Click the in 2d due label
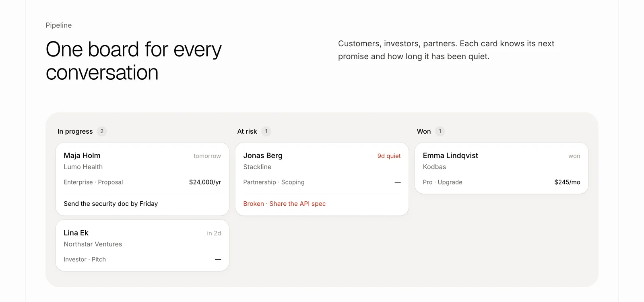 pyautogui.click(x=214, y=233)
